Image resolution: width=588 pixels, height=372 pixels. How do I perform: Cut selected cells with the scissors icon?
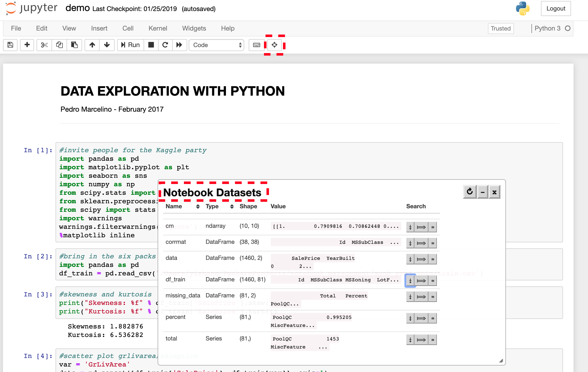[x=44, y=45]
